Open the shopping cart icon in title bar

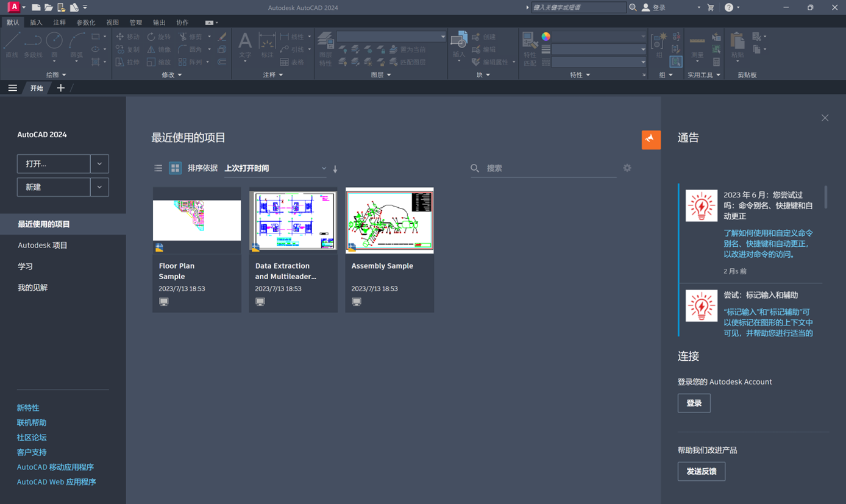coord(711,7)
